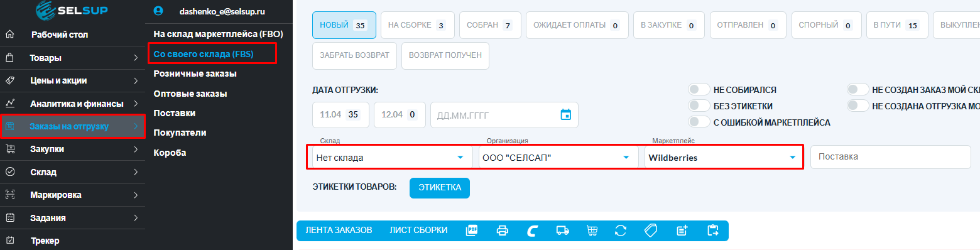Open Оптовые заказы submenu item
The height and width of the screenshot is (250, 980).
[x=190, y=94]
